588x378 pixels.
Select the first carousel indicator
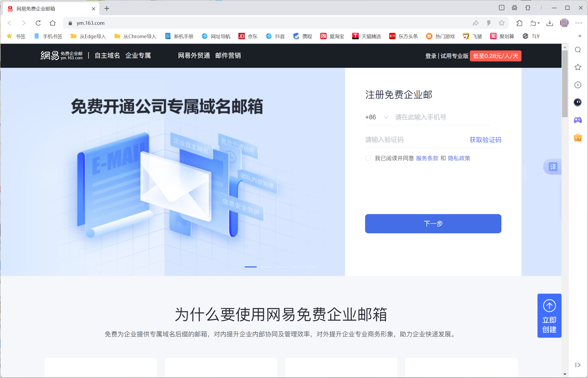(250, 267)
